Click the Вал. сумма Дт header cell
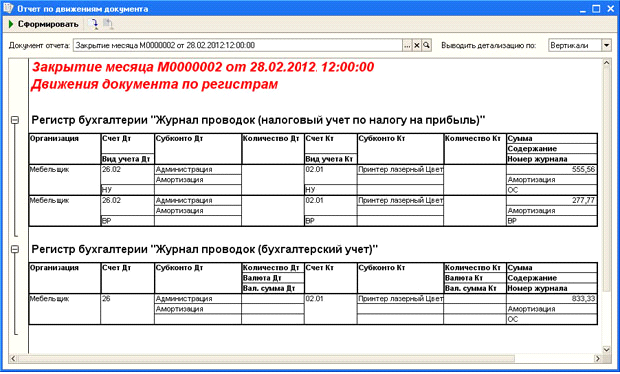The height and width of the screenshot is (374, 620). [x=273, y=288]
